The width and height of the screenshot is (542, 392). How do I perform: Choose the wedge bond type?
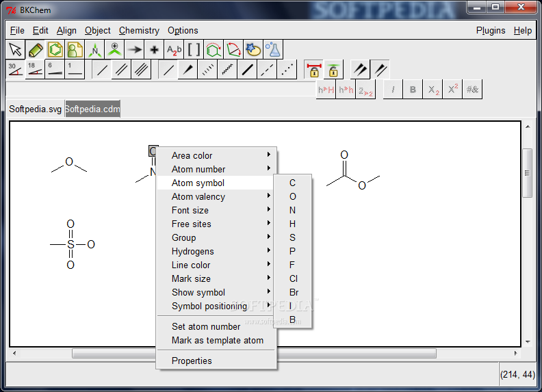[188, 70]
